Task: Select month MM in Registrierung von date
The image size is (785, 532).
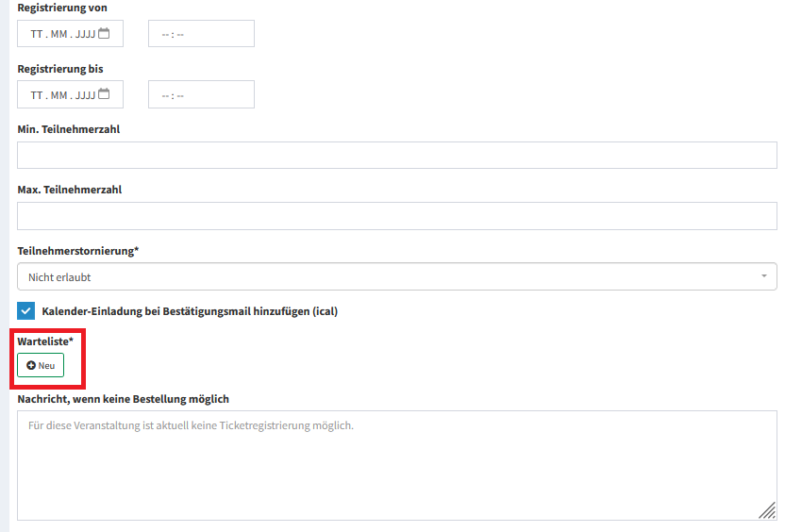Action: 58,35
